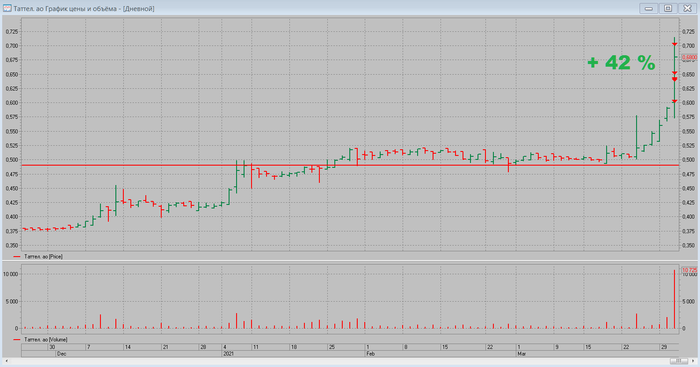Click the 'Mar' month label on time axis
Image resolution: width=700 pixels, height=367 pixels.
521,354
